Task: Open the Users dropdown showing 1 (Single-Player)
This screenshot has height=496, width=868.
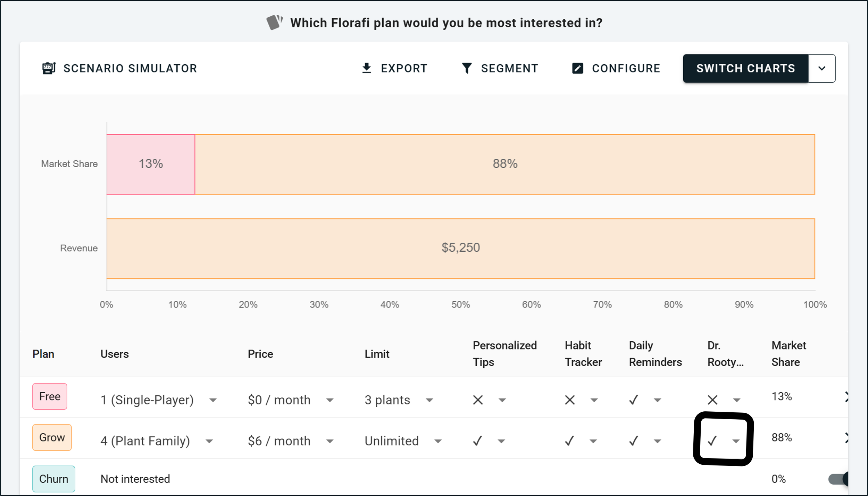Action: tap(212, 400)
